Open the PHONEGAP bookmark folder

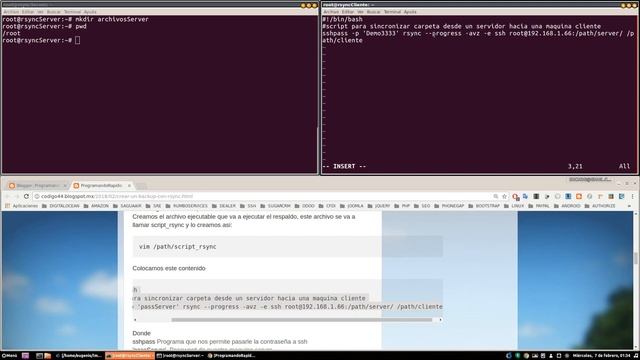[449, 206]
